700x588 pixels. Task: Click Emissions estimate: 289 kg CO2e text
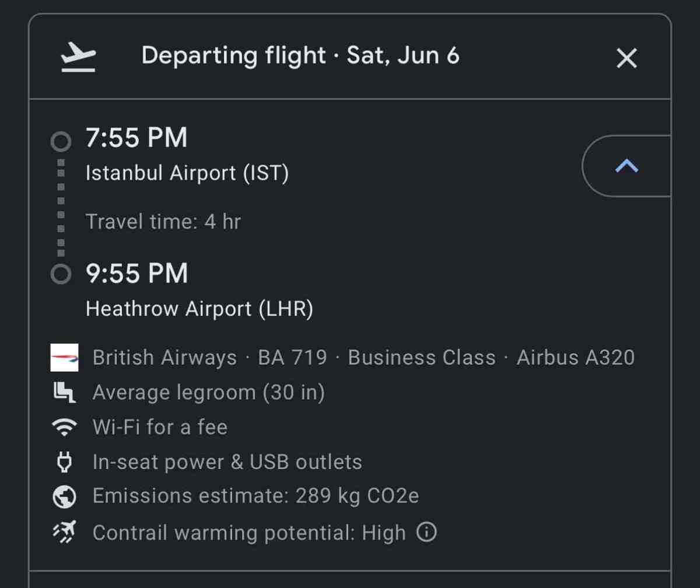[256, 496]
